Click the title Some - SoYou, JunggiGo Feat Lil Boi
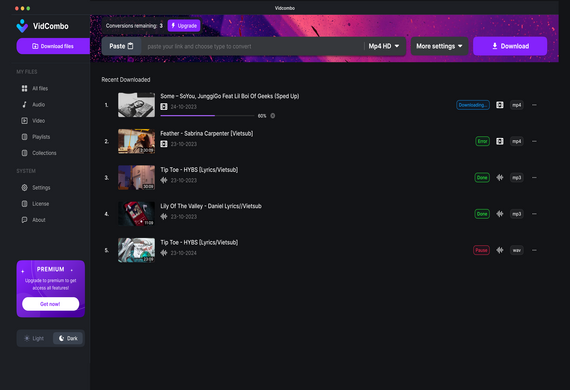570x390 pixels. pos(230,96)
